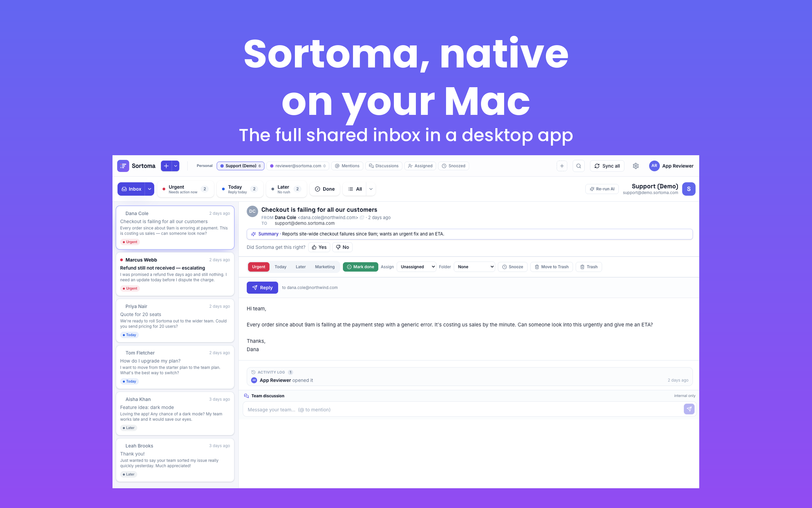The image size is (812, 508).
Task: Show All messages filter
Action: [x=355, y=189]
